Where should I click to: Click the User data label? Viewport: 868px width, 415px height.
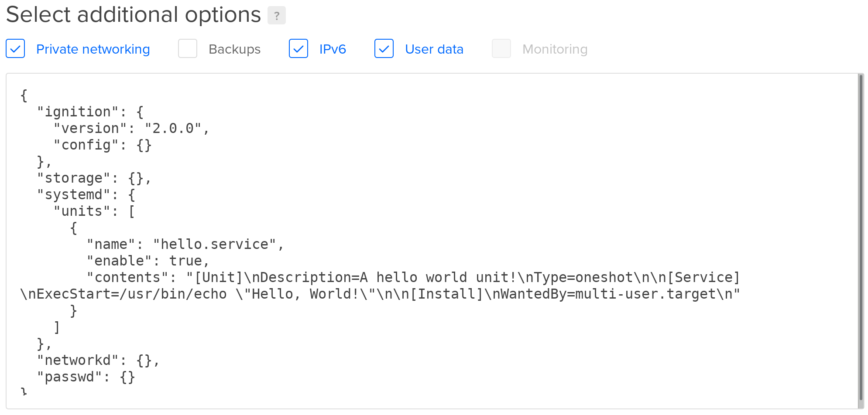click(x=434, y=49)
